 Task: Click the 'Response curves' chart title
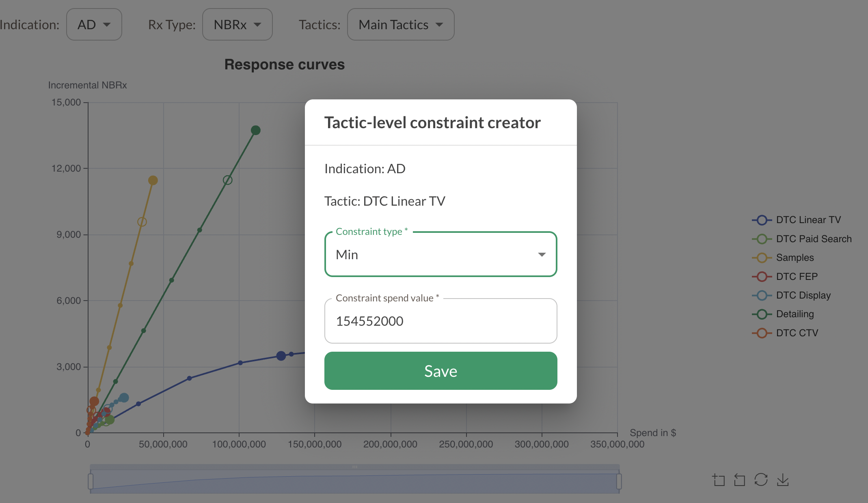click(x=284, y=64)
